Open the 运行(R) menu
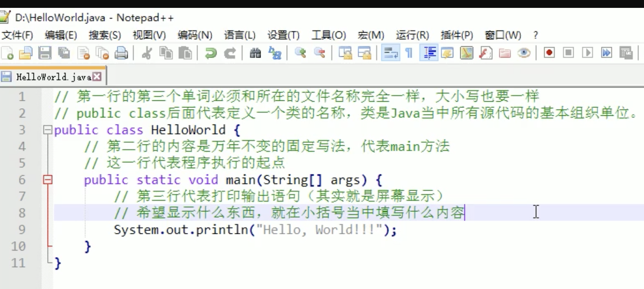Viewport: 644px width, 289px height. 412,35
